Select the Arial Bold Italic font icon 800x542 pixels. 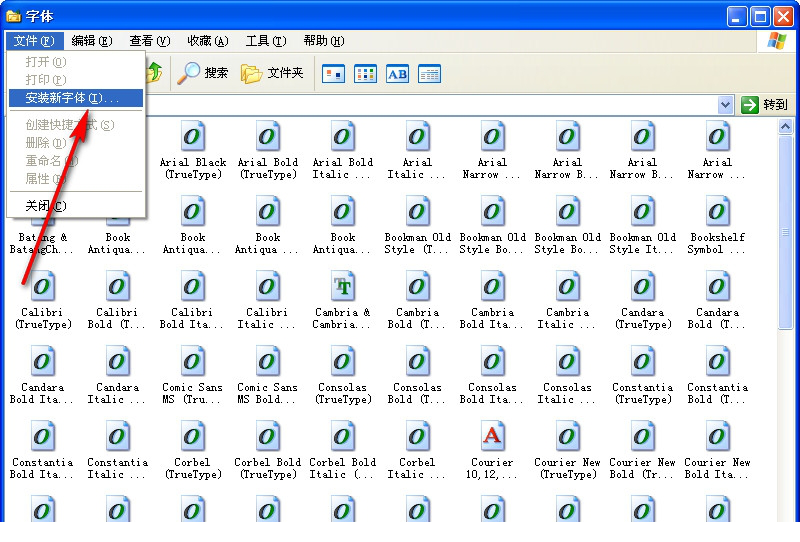pos(343,137)
